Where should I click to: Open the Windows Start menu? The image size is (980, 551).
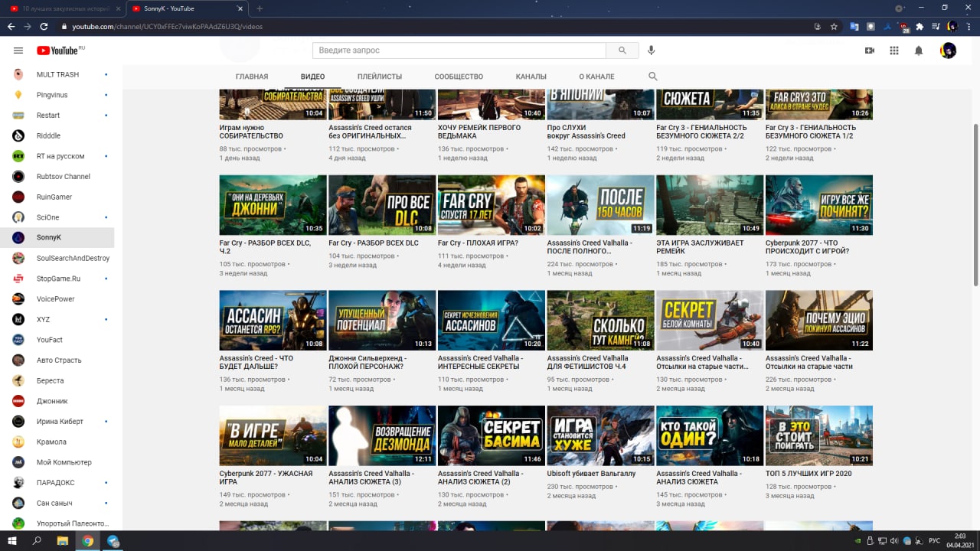coord(12,540)
